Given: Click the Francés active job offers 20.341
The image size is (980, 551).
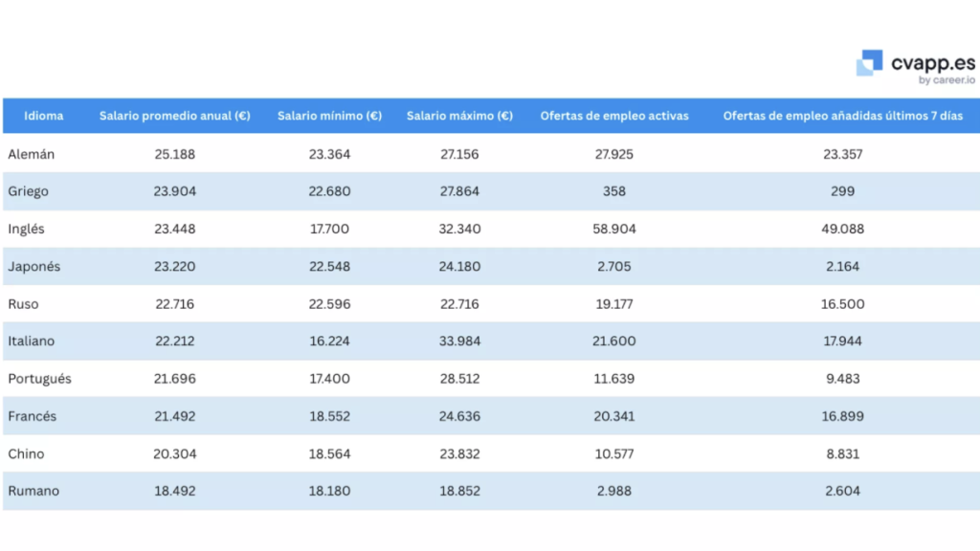Looking at the screenshot, I should click(x=613, y=415).
